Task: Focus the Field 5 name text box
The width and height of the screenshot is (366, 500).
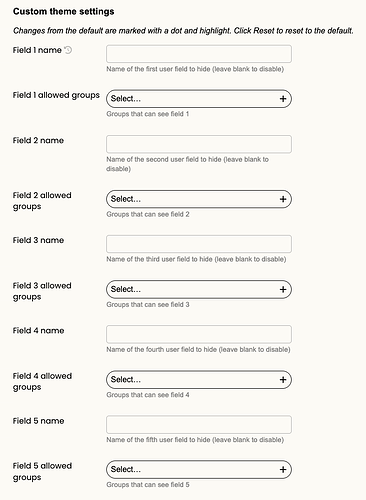Action: tap(199, 424)
